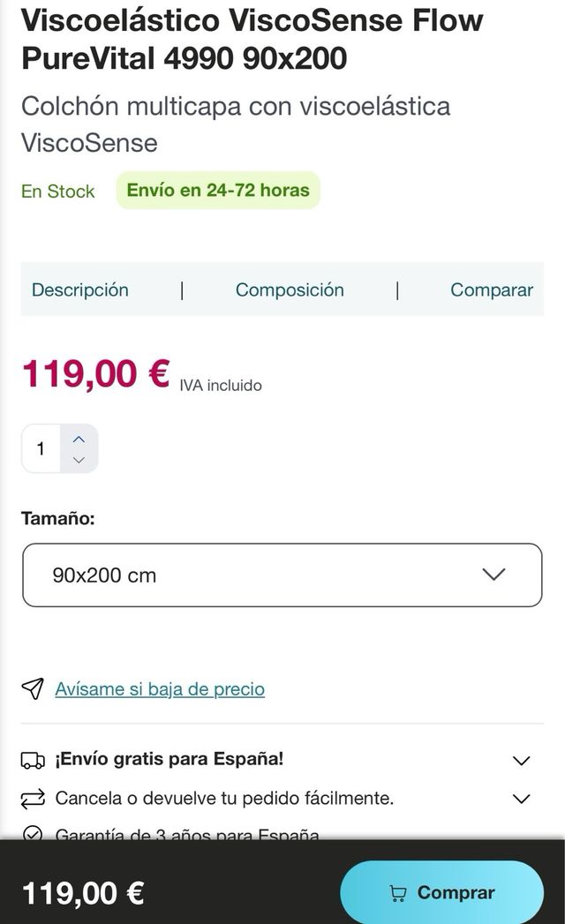The height and width of the screenshot is (924, 565).
Task: Click the delivery truck icon
Action: click(34, 759)
